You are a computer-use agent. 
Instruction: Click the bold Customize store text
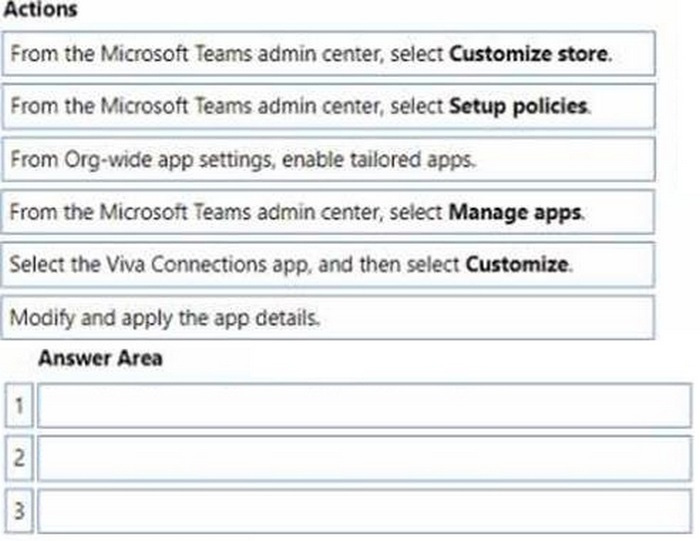(x=529, y=54)
